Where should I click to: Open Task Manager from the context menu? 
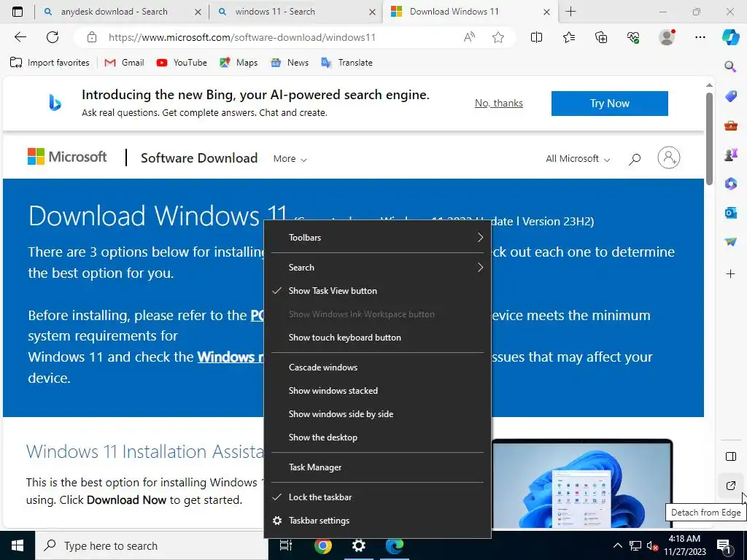click(x=377, y=467)
